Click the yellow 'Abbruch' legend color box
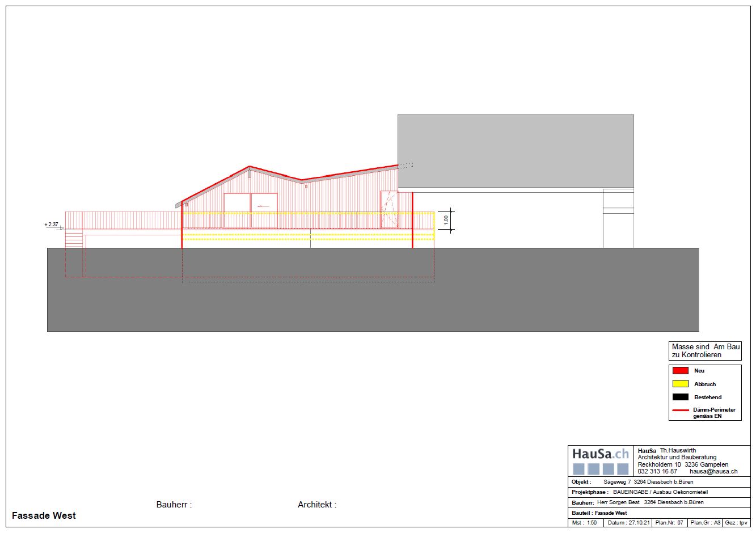Image resolution: width=756 pixels, height=533 pixels. tap(680, 384)
